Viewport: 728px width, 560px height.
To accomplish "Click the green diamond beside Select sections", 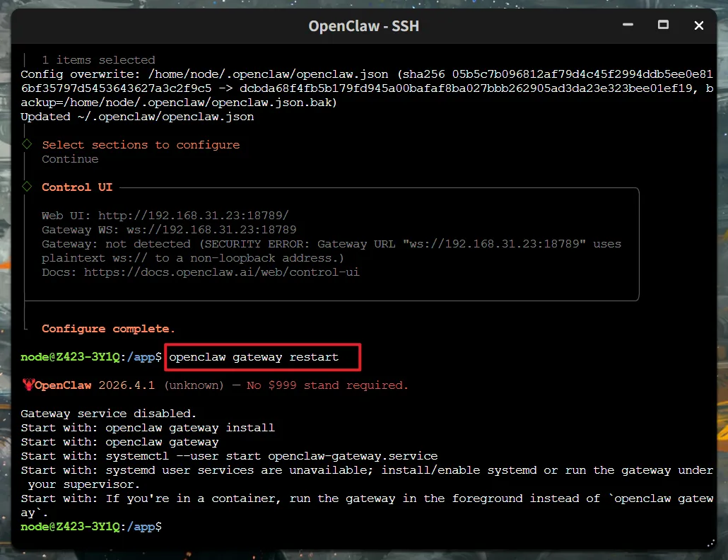I will point(27,144).
